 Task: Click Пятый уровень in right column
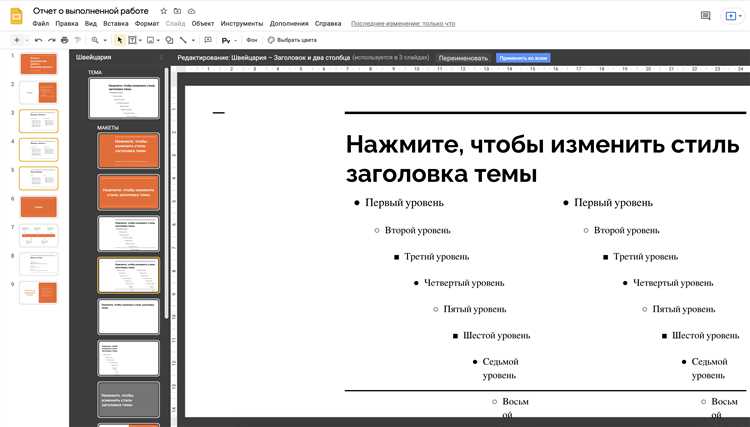click(684, 309)
